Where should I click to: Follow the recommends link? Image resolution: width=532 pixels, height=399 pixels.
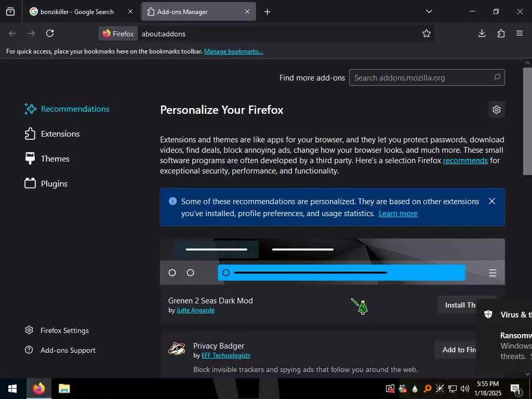[465, 161]
